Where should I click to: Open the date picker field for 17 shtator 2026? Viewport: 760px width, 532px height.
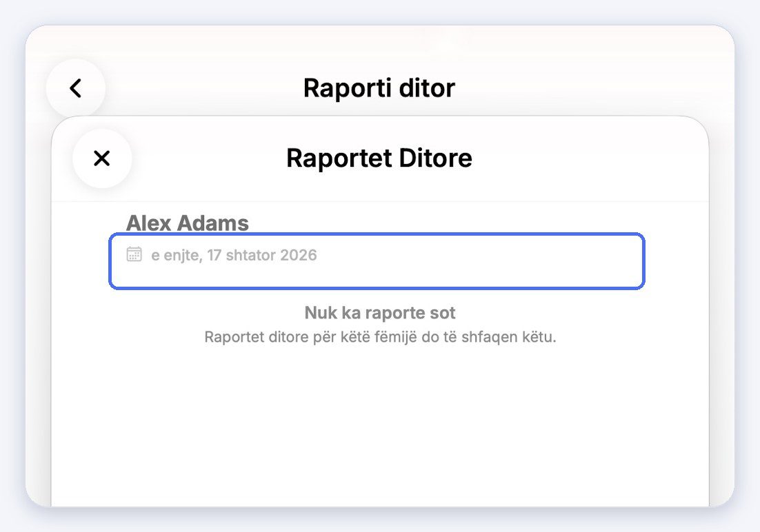pyautogui.click(x=377, y=261)
